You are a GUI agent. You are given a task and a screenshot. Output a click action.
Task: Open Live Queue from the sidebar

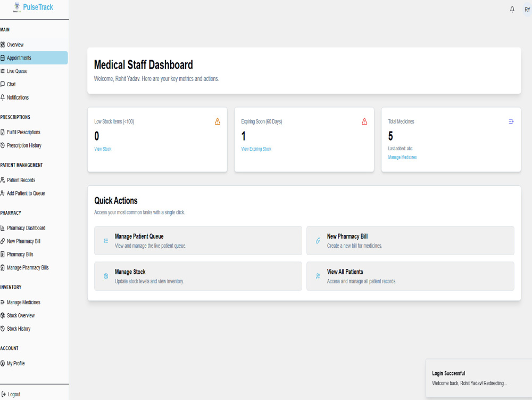(x=34, y=71)
